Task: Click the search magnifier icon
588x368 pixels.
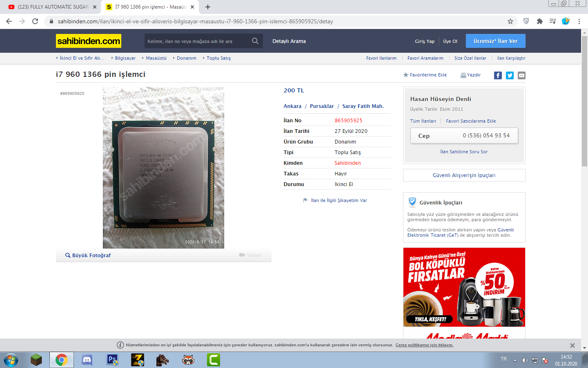Action: click(255, 41)
